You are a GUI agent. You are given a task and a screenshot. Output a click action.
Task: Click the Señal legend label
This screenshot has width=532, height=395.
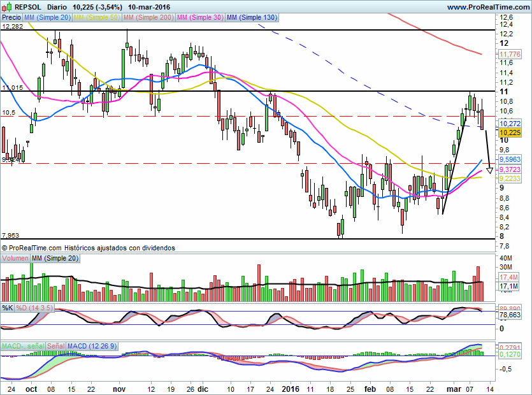55,346
